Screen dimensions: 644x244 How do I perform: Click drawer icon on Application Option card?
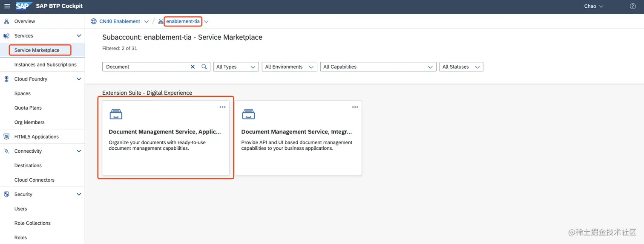coord(116,114)
